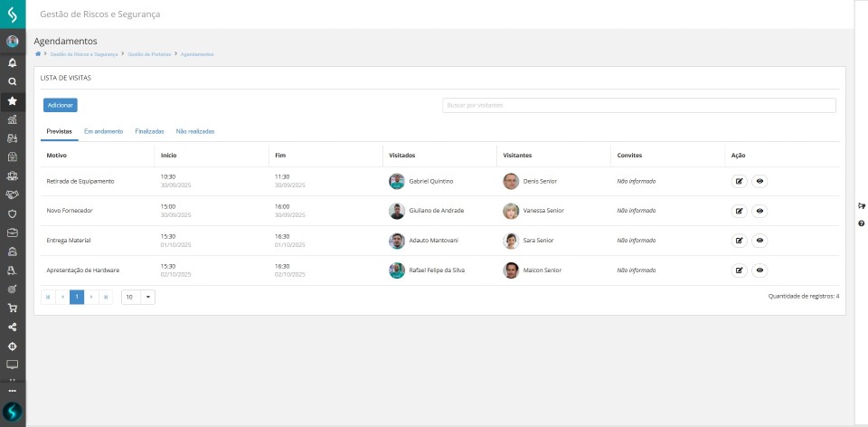This screenshot has width=868, height=427.
Task: Open the share icon in the sidebar
Action: (13, 327)
